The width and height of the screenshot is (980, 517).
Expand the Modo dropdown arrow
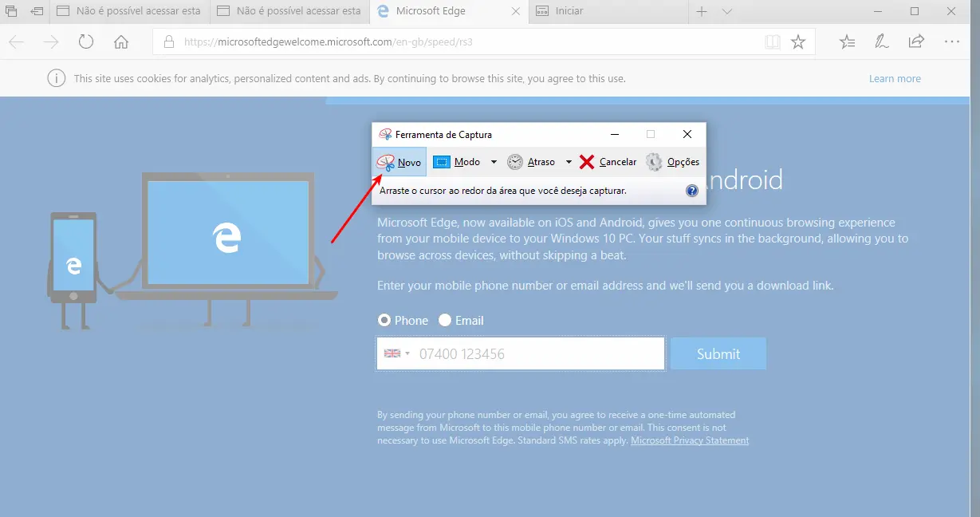coord(494,162)
